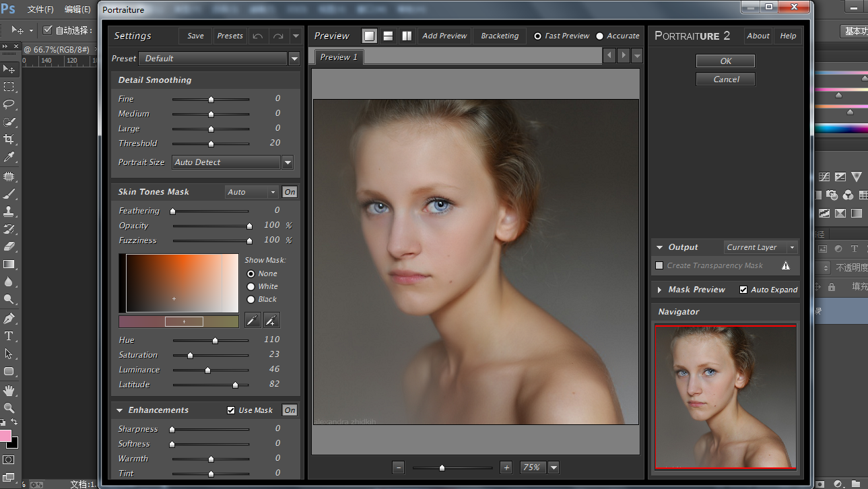Select single preview layout icon

369,36
